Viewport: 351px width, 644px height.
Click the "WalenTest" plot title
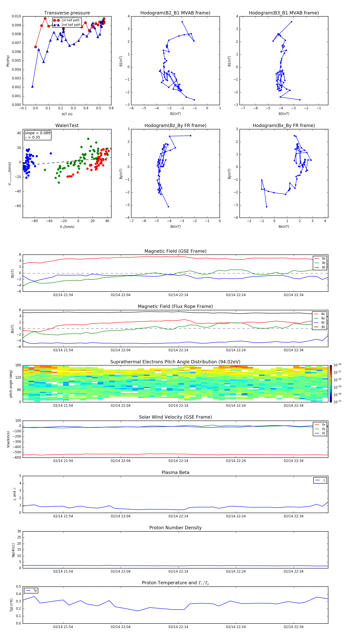click(x=67, y=125)
